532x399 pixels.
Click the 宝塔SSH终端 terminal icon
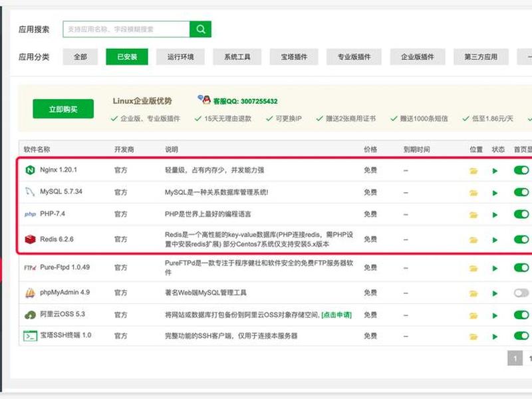pos(30,336)
